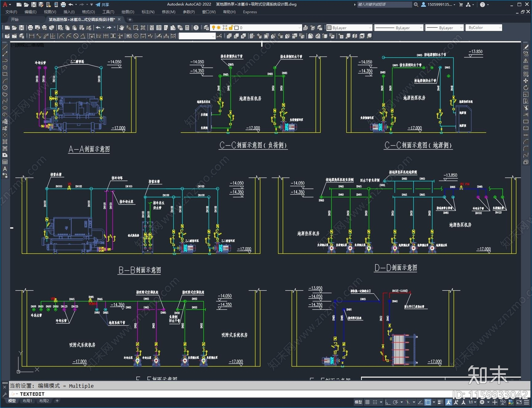Open the Help question mark icon
The height and width of the screenshot is (408, 532).
point(196,28)
